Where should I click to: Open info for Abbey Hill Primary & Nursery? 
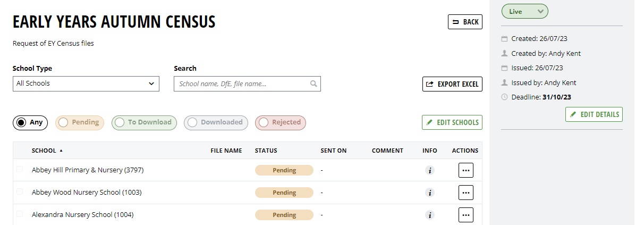430,170
